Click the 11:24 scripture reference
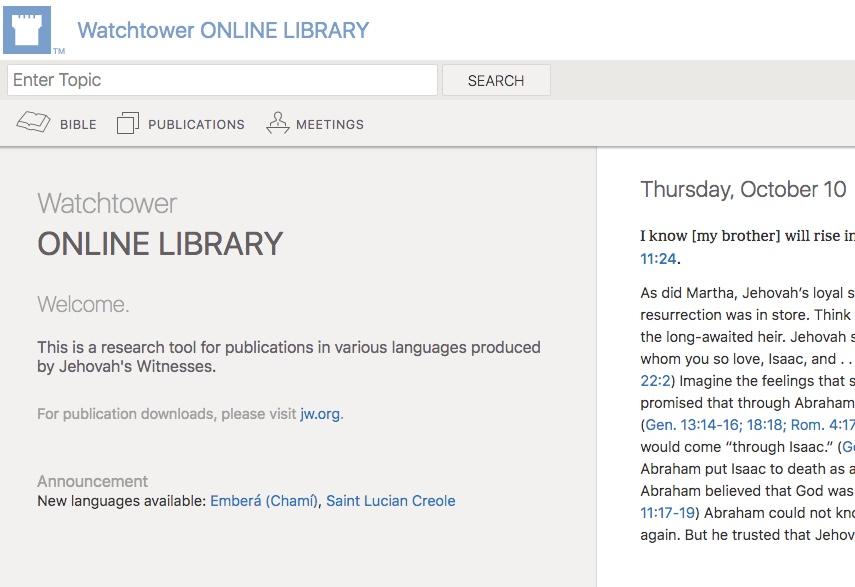The image size is (855, 587). point(659,259)
